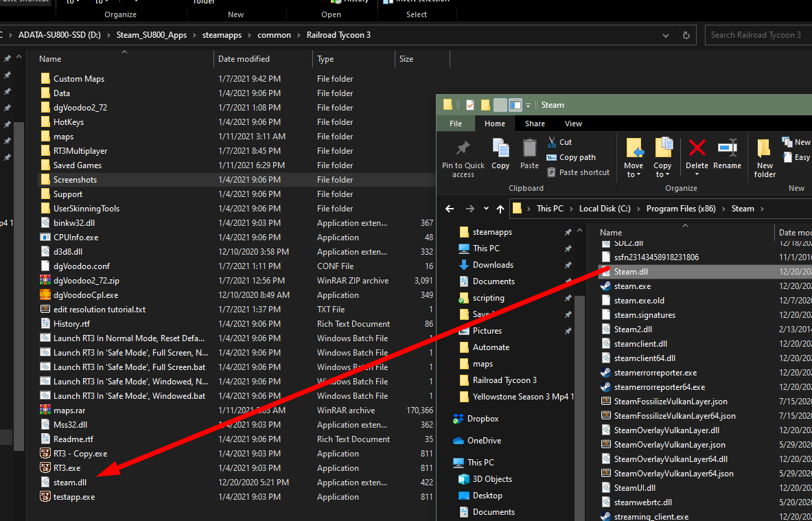Select the dgVoodoo2_72 folder
The image size is (812, 521).
point(80,108)
